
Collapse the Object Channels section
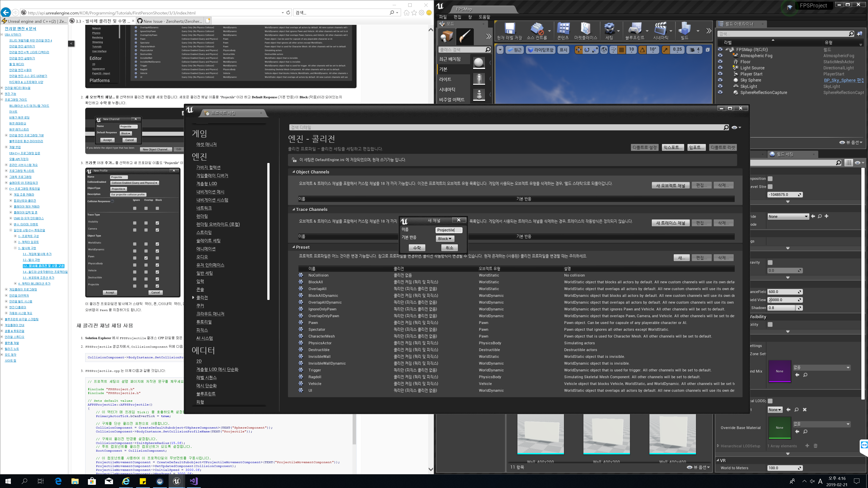point(293,172)
